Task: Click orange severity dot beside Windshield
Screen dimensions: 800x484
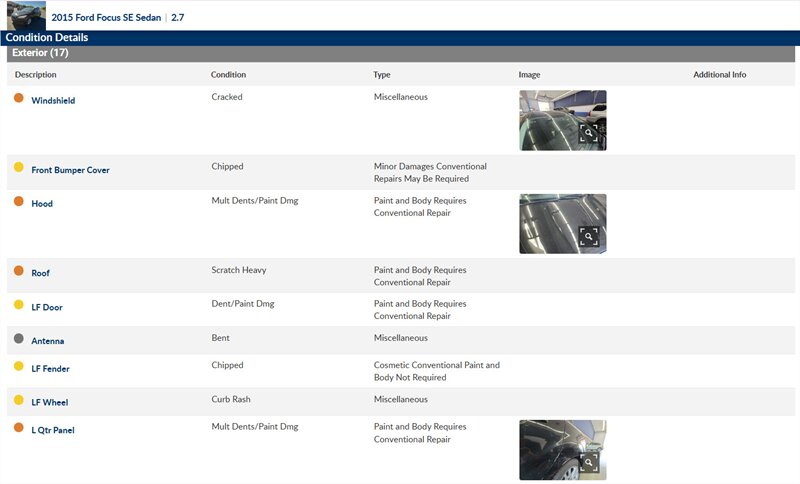Action: pos(18,98)
